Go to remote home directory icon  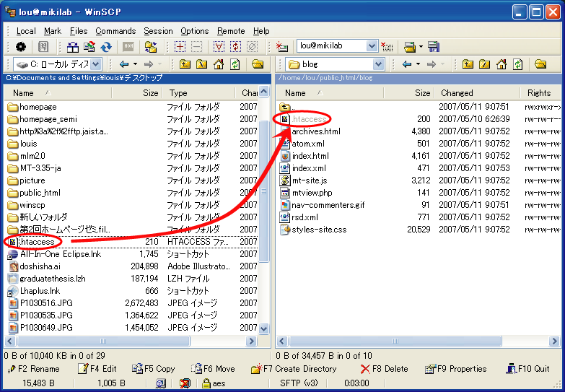502,64
